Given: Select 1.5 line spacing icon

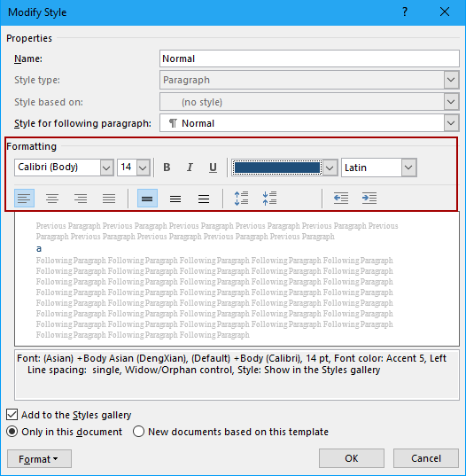Looking at the screenshot, I should (175, 199).
